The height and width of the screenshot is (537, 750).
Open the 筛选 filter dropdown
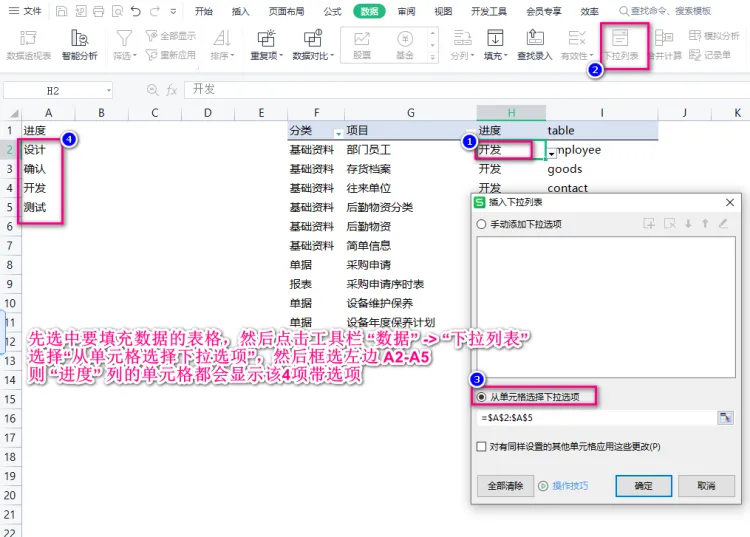click(124, 45)
